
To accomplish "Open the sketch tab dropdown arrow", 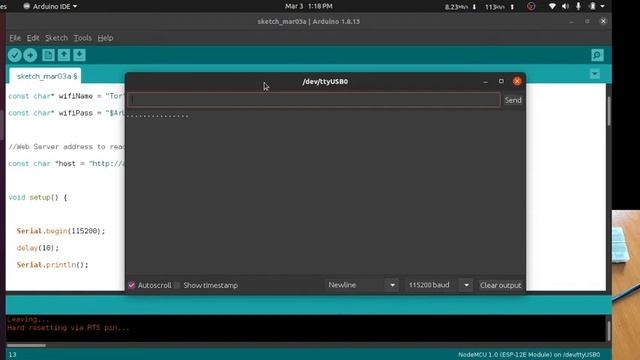I will point(595,74).
